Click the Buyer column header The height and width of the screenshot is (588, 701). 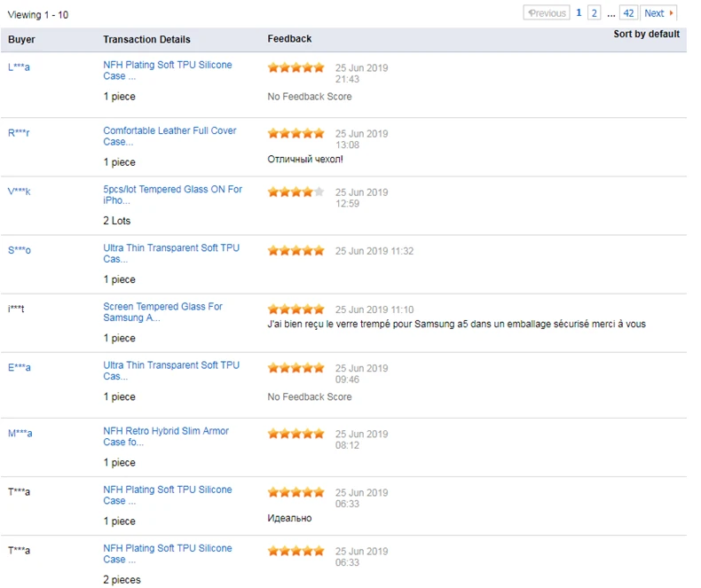(x=21, y=39)
